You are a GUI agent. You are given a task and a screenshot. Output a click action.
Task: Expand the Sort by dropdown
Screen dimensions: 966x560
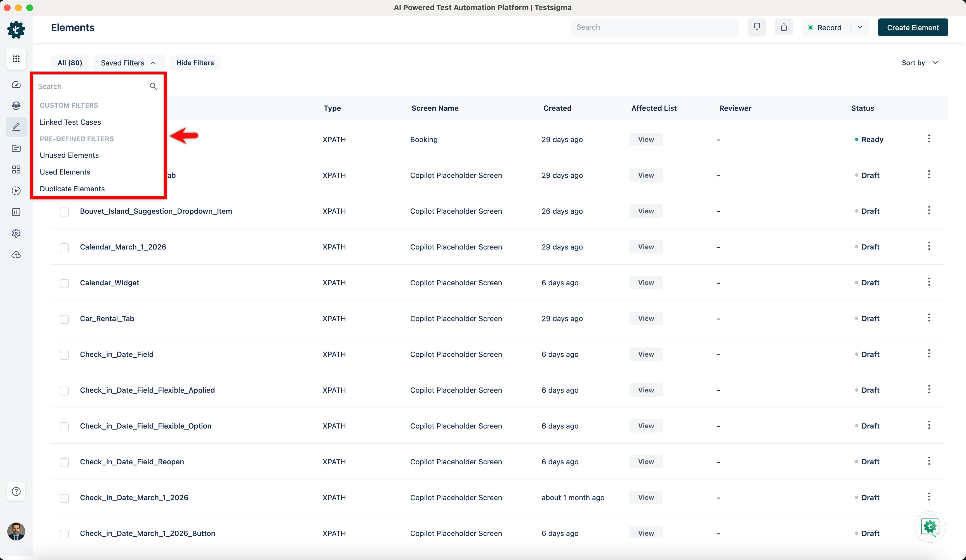coord(919,63)
